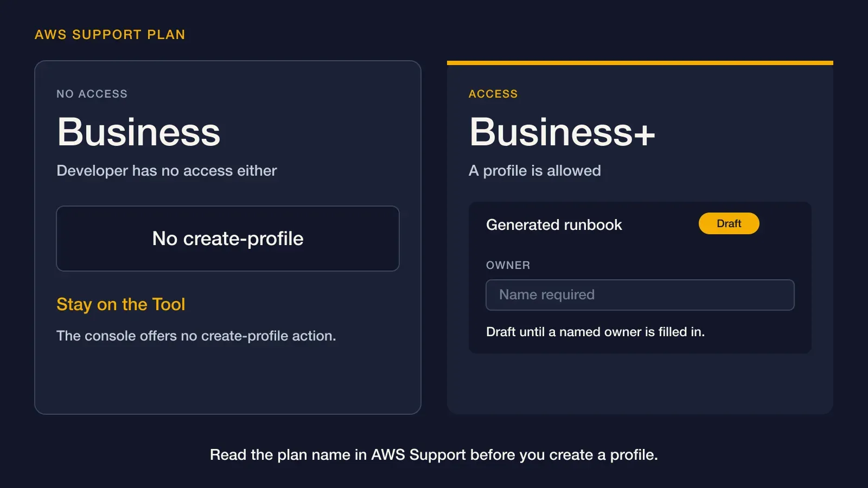This screenshot has width=868, height=488.
Task: Click the 'NO ACCESS' label
Action: [92, 94]
